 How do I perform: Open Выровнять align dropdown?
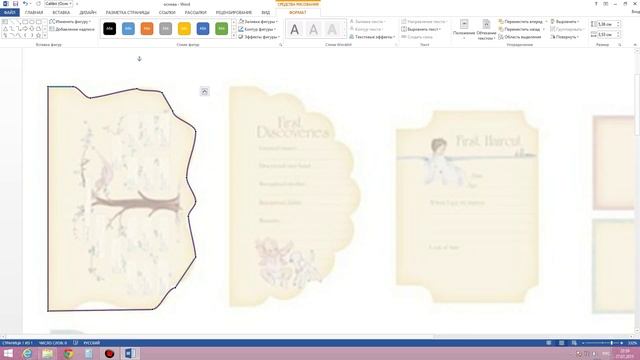[x=565, y=21]
